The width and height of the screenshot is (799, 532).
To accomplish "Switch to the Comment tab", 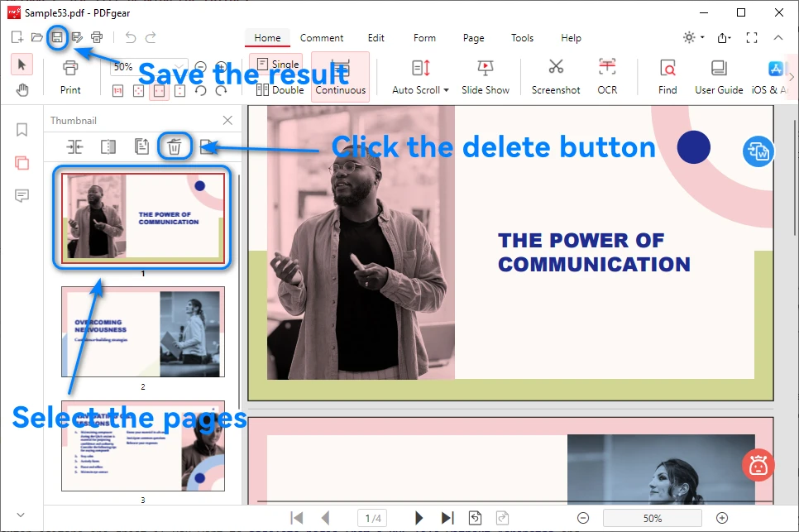I will click(322, 38).
